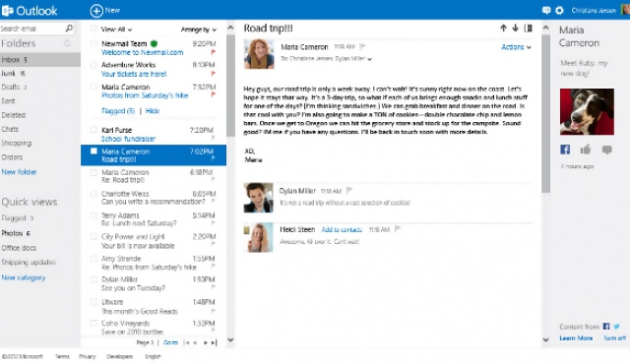Open the Karl Furse School fundraiser email

pyautogui.click(x=154, y=134)
